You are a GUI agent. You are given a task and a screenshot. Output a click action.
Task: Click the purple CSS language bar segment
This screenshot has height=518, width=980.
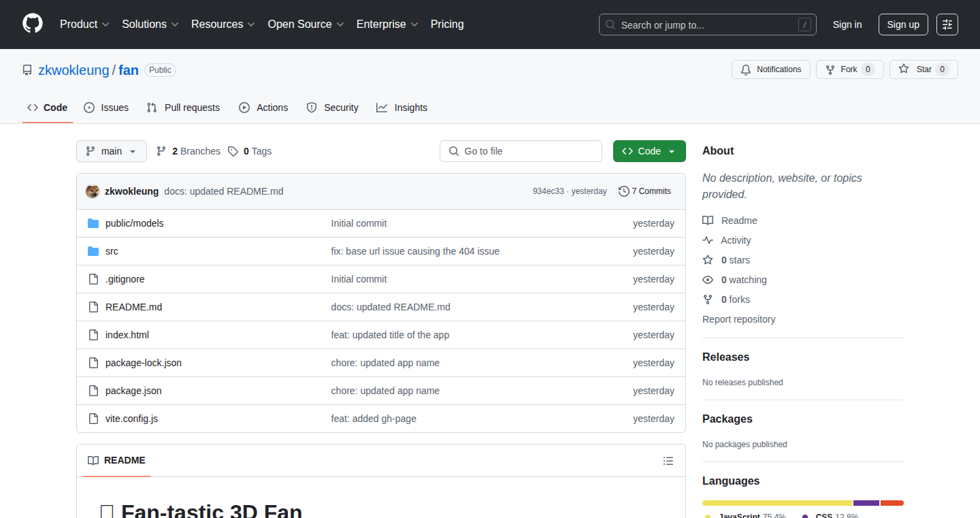[866, 503]
